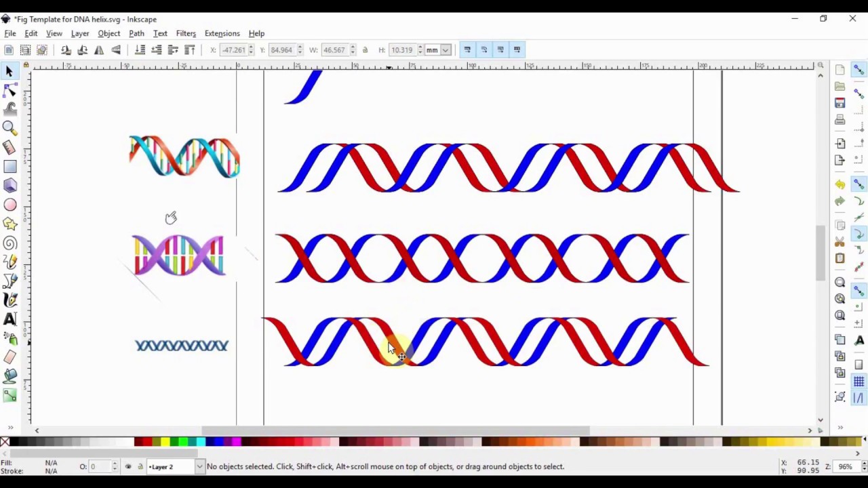Lower selection to bottom

tap(140, 49)
